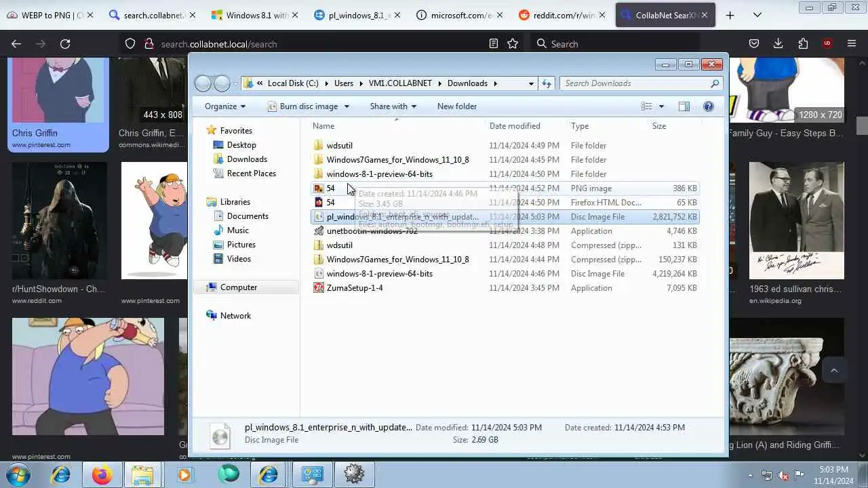Launch Firefox from the taskbar
Viewport: 868px width, 488px height.
click(102, 474)
